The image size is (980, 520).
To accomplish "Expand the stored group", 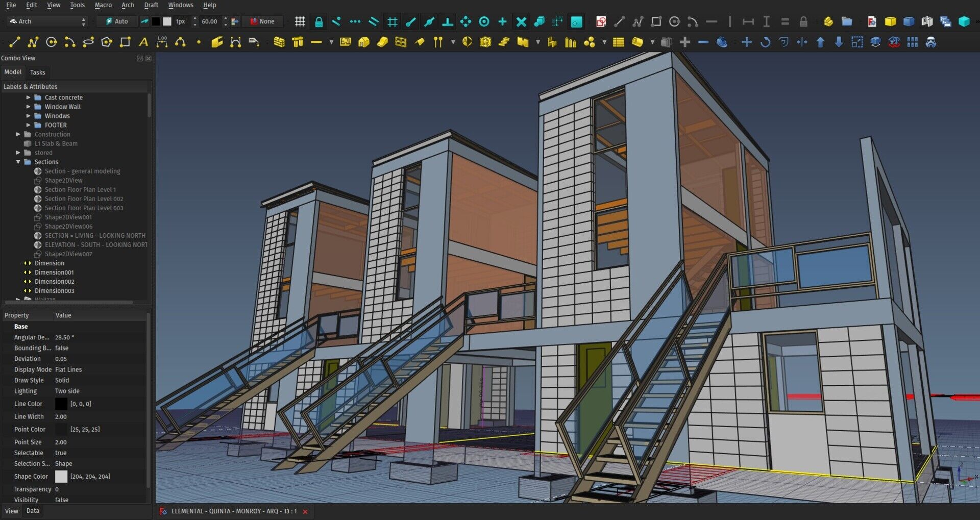I will [x=18, y=153].
